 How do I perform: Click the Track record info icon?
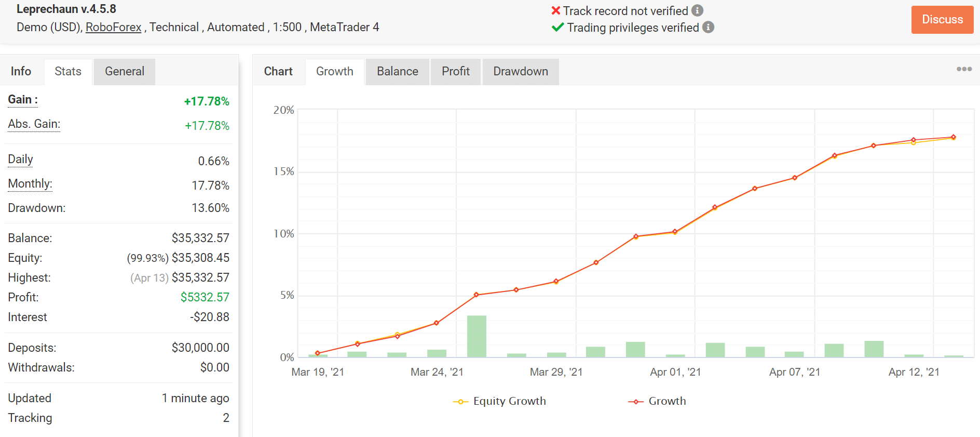click(x=698, y=10)
